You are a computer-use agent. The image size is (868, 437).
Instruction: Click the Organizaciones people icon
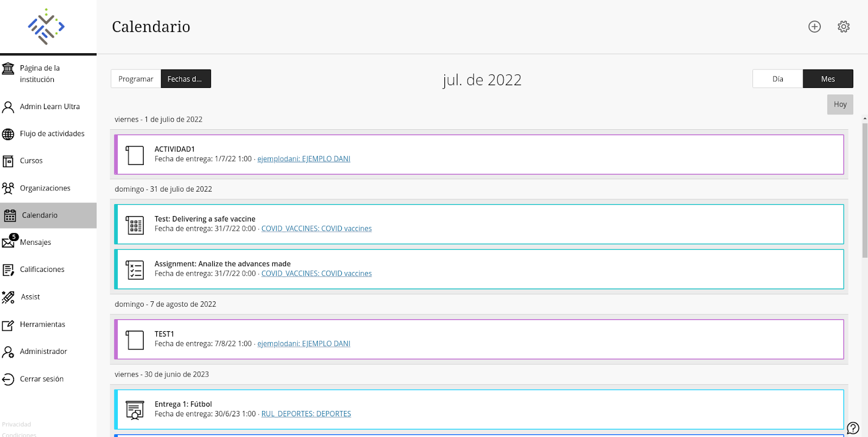(8, 188)
